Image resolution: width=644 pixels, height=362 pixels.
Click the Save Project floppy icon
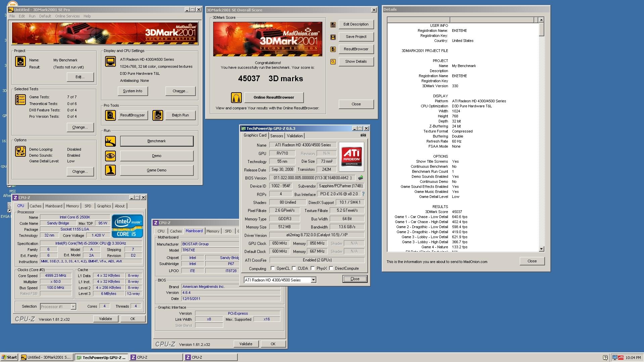point(333,37)
